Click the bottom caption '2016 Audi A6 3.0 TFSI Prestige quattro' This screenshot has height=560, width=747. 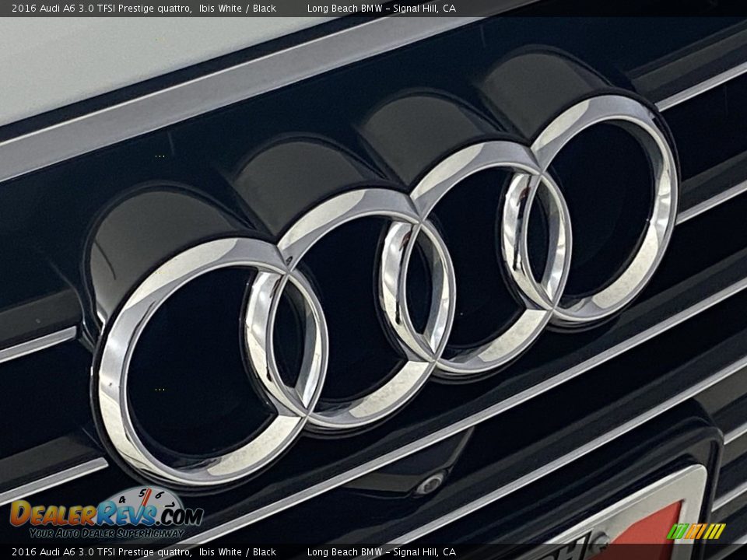click(x=101, y=552)
